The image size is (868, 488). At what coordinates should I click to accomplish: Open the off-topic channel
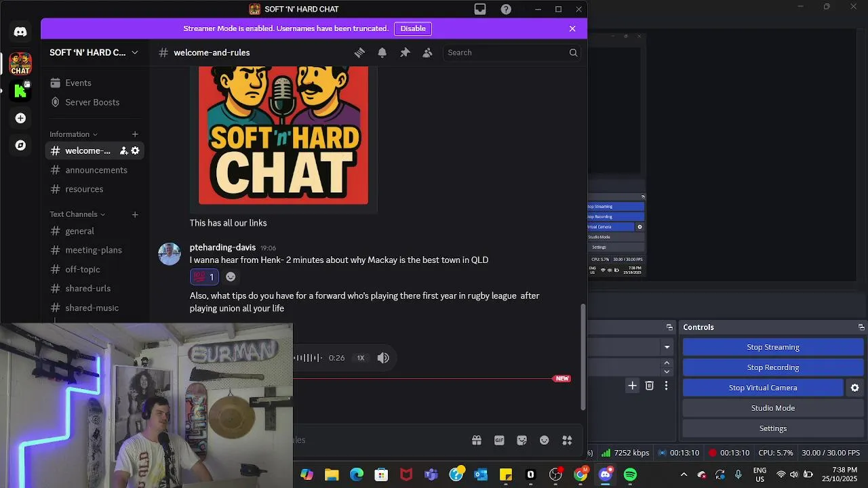tap(94, 269)
